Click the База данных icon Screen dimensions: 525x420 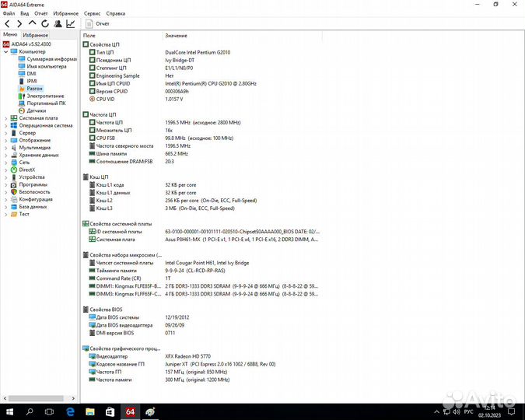(14, 207)
